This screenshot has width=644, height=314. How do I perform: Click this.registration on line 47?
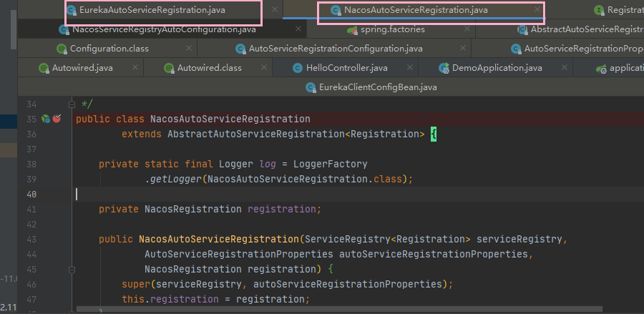[170, 299]
